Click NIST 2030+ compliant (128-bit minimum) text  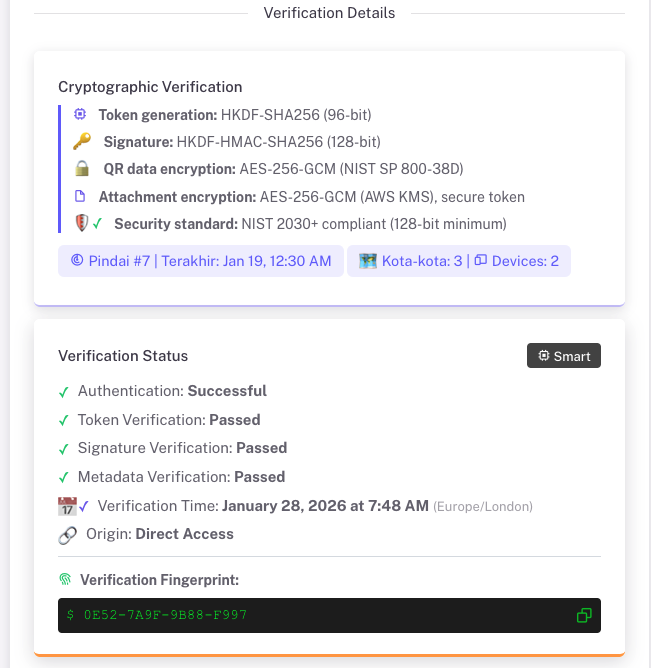click(374, 224)
